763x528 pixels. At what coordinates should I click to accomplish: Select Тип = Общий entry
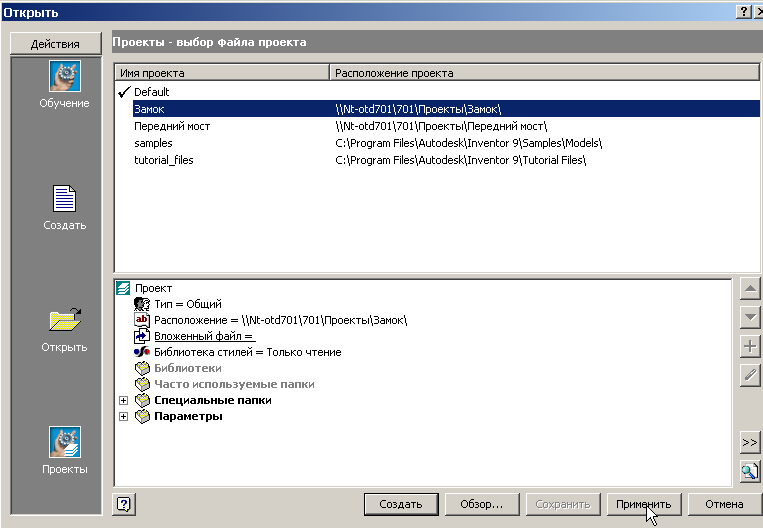click(188, 304)
